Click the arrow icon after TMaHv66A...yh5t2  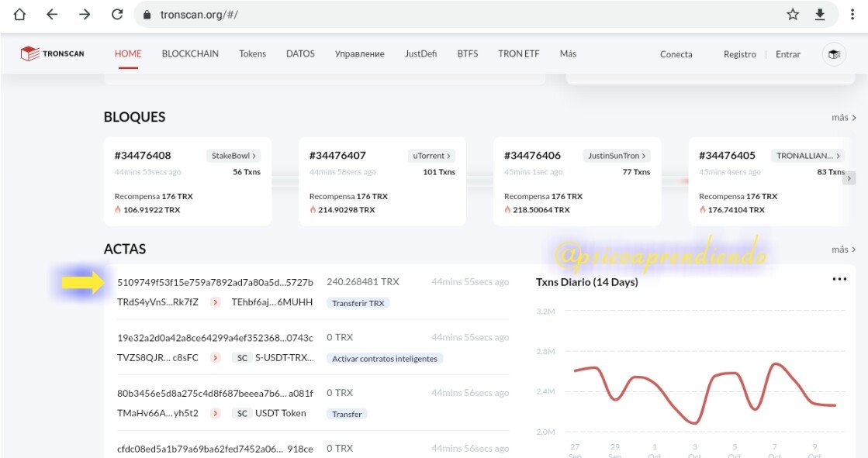coord(216,413)
